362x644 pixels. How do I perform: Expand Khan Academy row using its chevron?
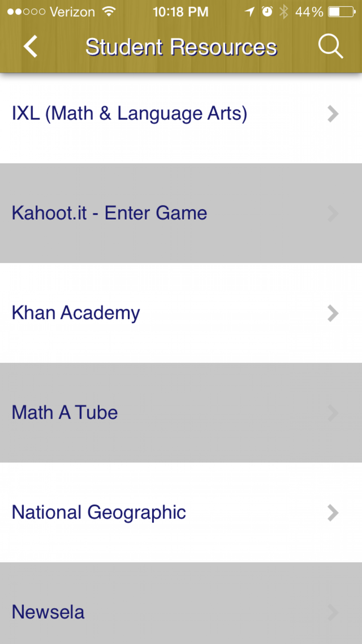point(333,313)
